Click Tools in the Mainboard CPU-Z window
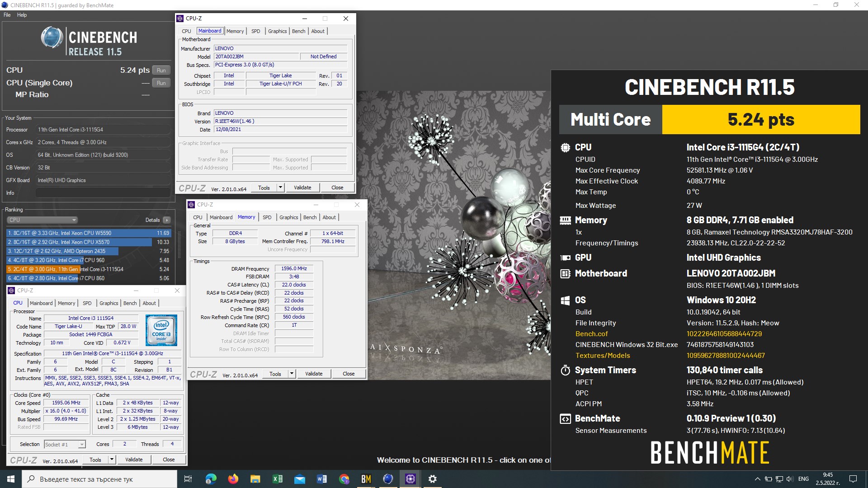Screen dimensions: 868x488 [264, 188]
